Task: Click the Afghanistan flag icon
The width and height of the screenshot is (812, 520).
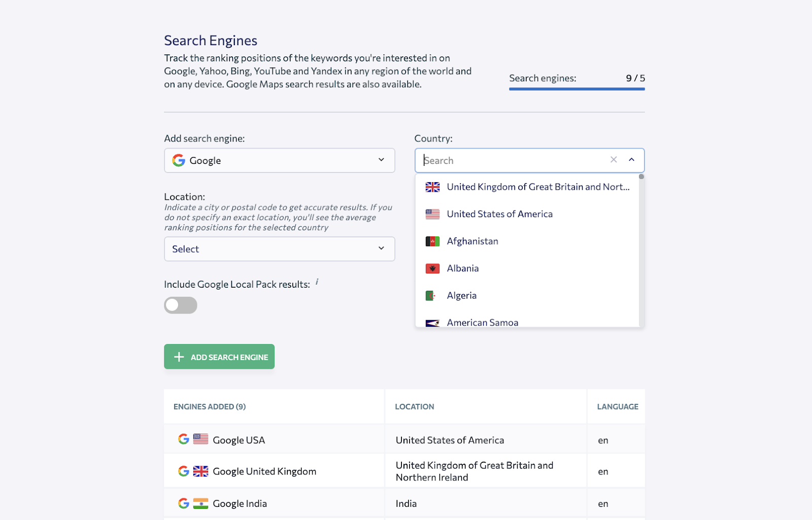Action: 432,241
